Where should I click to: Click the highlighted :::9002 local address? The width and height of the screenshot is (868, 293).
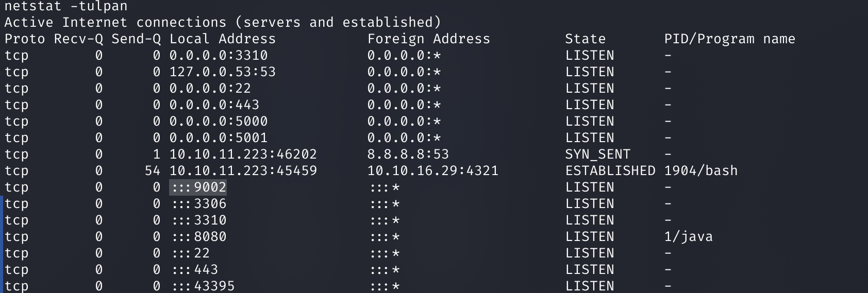[x=198, y=187]
